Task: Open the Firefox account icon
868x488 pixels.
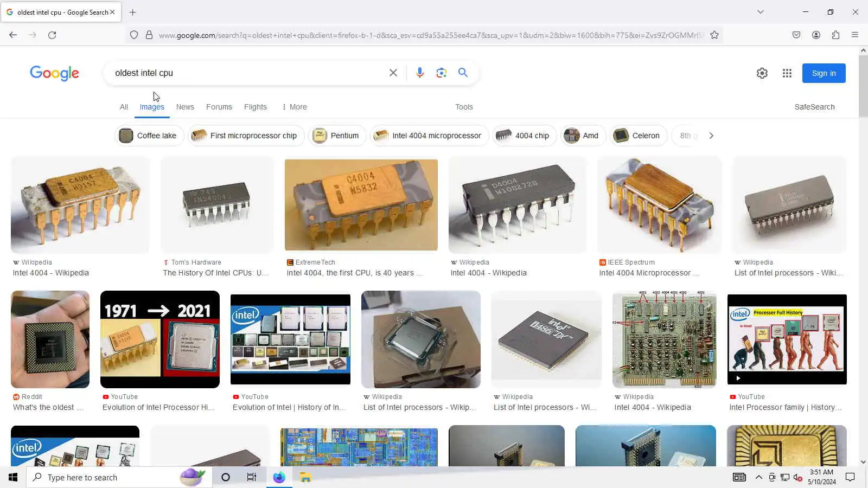Action: tap(816, 35)
